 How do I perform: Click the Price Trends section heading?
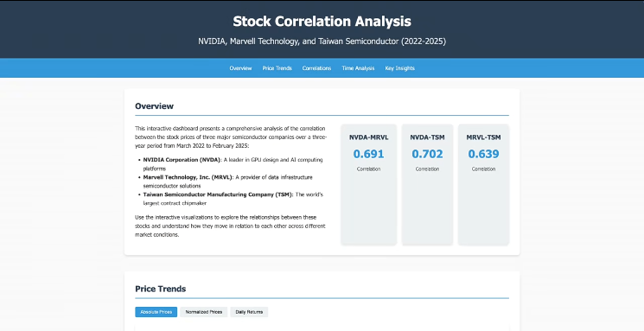coord(161,289)
